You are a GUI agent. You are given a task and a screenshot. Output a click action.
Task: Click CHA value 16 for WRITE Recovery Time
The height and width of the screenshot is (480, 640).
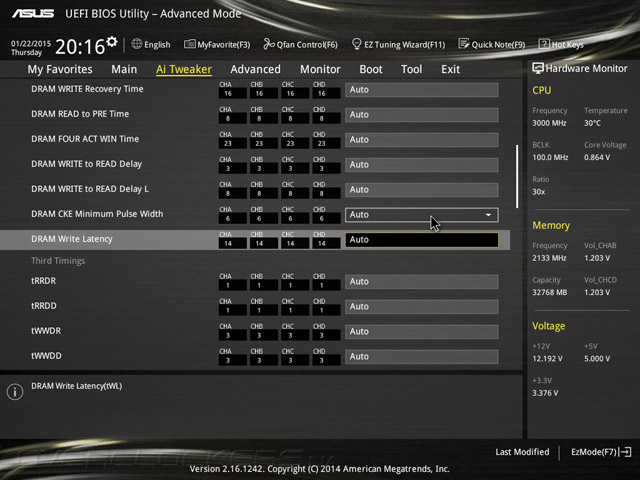click(232, 93)
